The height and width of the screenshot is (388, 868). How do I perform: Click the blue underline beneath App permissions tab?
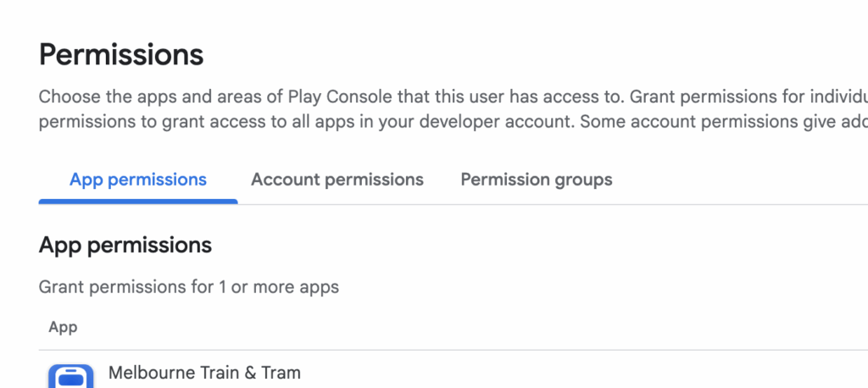click(x=138, y=202)
